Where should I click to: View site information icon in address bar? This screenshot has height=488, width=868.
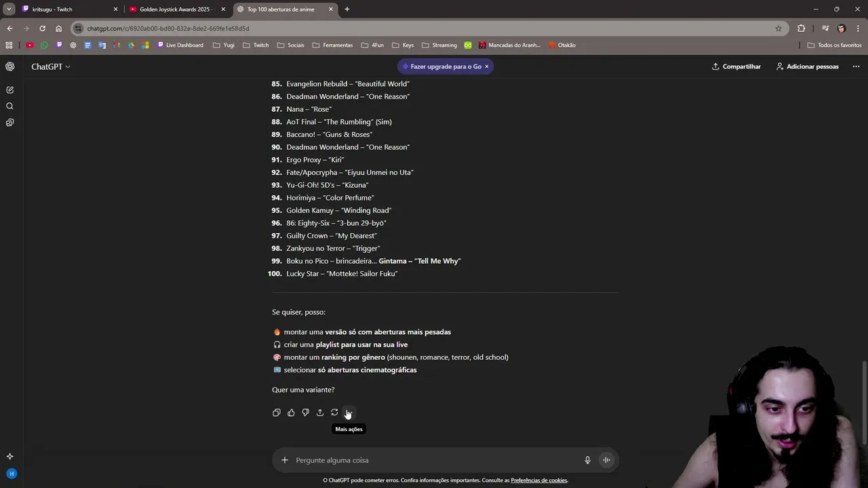[x=79, y=28]
